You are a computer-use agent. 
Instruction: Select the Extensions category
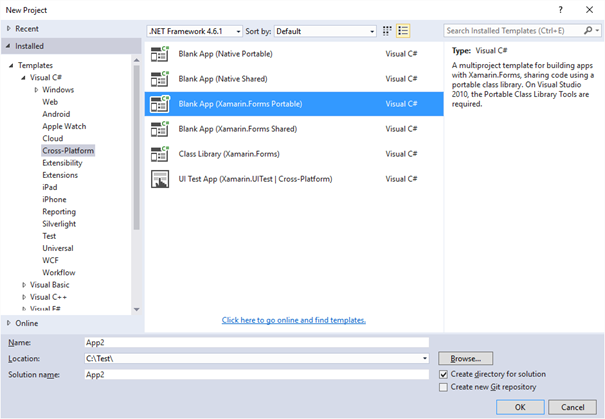(x=60, y=175)
